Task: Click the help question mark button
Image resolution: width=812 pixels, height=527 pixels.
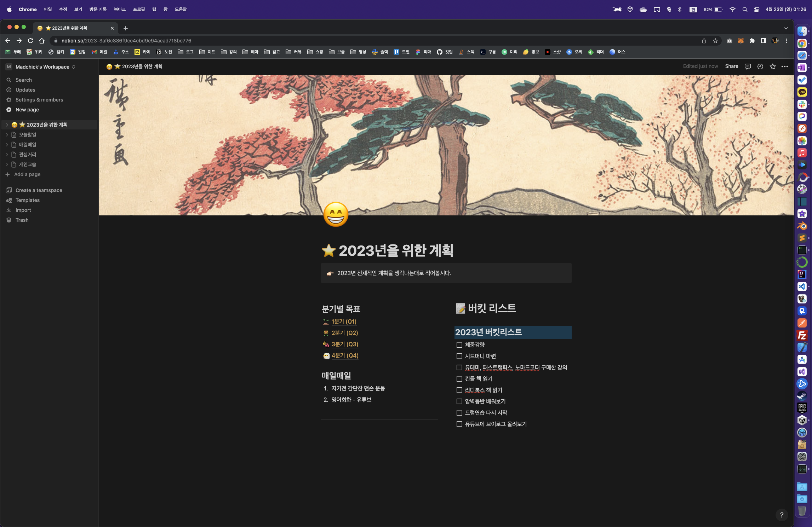Action: point(782,515)
